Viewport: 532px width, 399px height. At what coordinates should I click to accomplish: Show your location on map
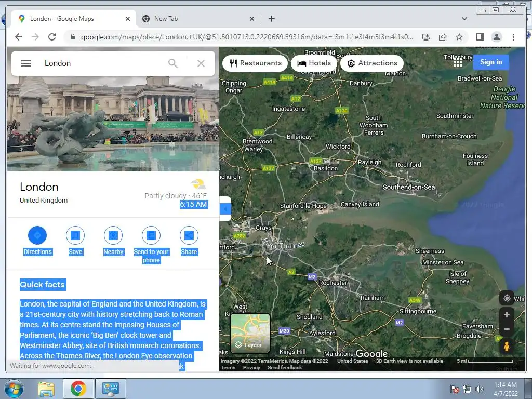point(507,298)
